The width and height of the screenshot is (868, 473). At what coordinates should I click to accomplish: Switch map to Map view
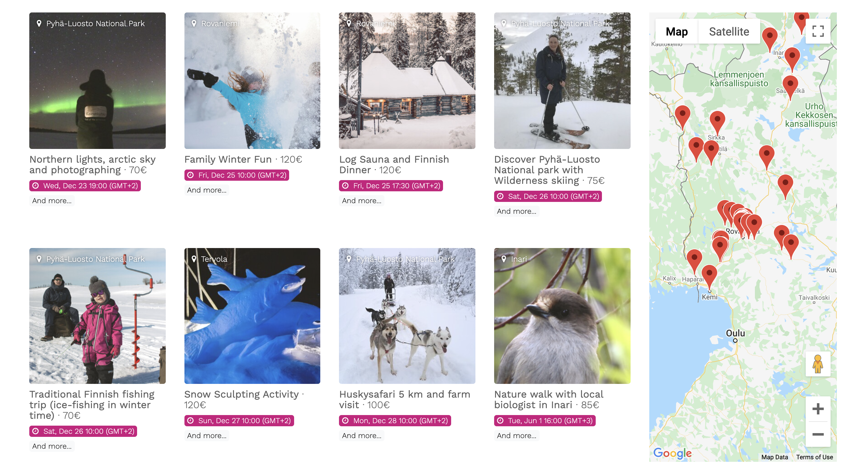point(677,31)
